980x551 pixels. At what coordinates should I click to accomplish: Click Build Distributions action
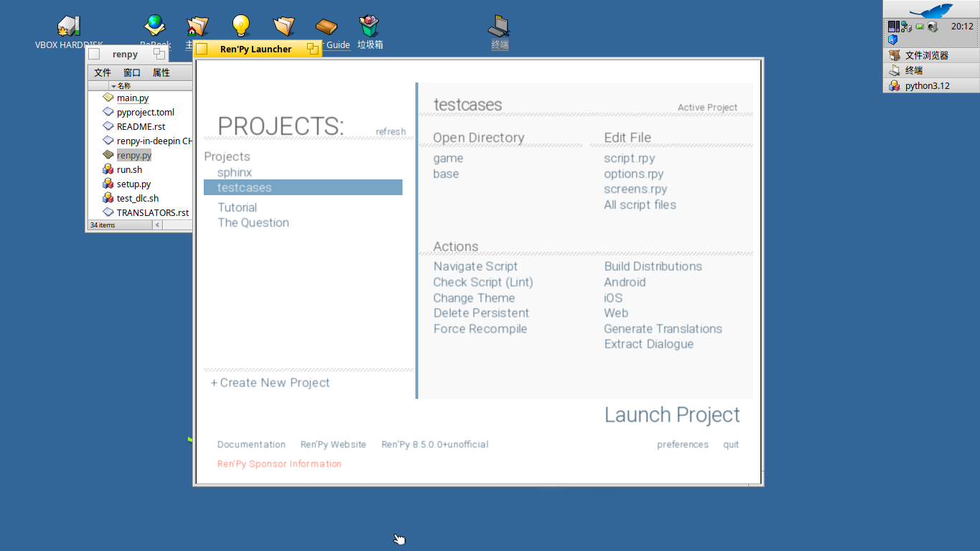coord(653,267)
